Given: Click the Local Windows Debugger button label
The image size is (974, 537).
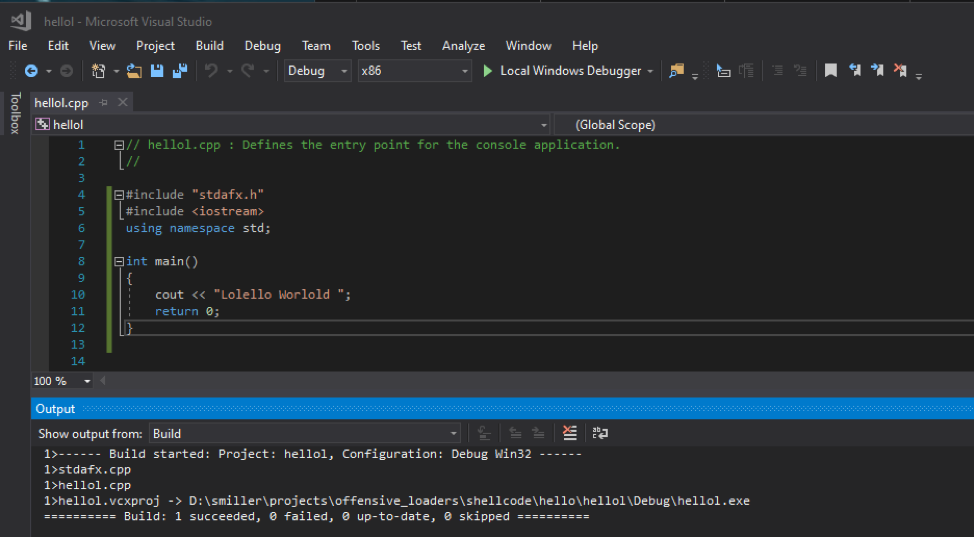Looking at the screenshot, I should point(571,71).
